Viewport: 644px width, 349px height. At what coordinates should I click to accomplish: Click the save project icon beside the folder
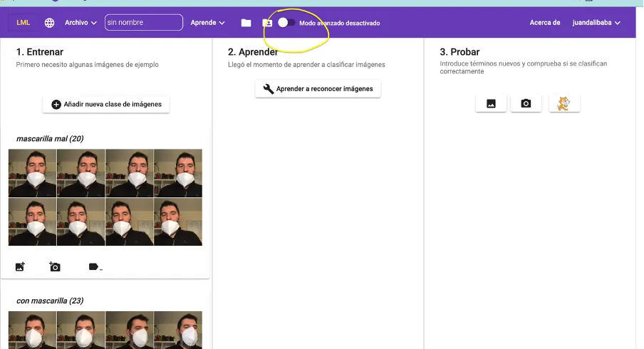click(x=267, y=23)
